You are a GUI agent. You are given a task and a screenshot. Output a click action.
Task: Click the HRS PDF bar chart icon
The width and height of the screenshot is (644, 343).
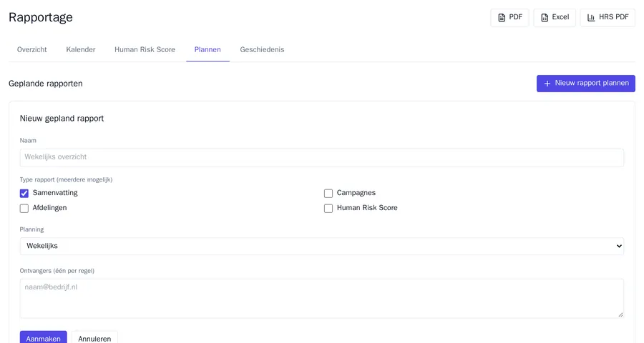(591, 18)
